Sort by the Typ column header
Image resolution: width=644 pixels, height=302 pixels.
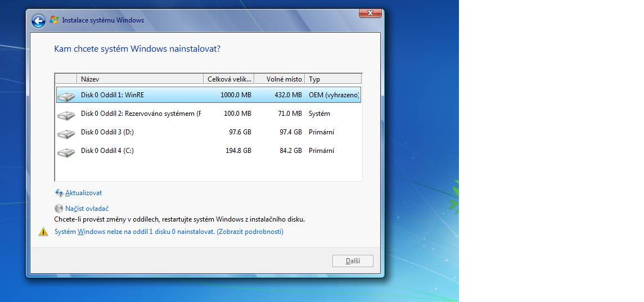[333, 79]
